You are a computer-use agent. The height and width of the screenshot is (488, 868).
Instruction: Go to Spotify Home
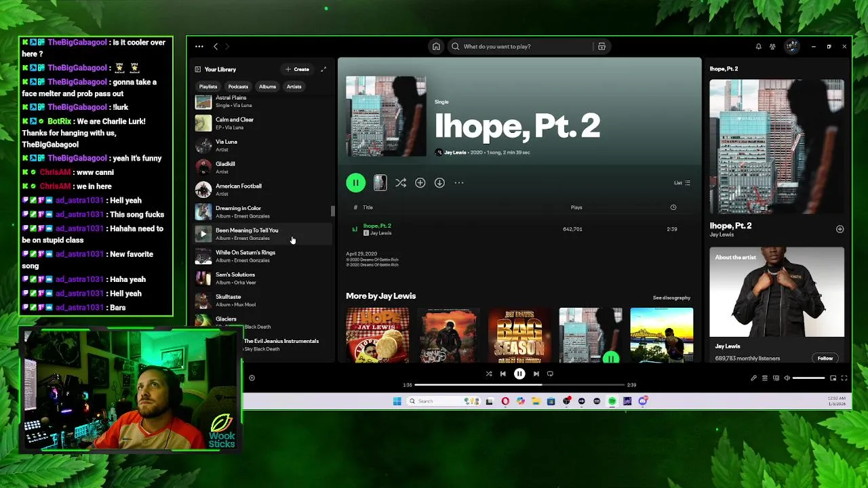coord(436,47)
